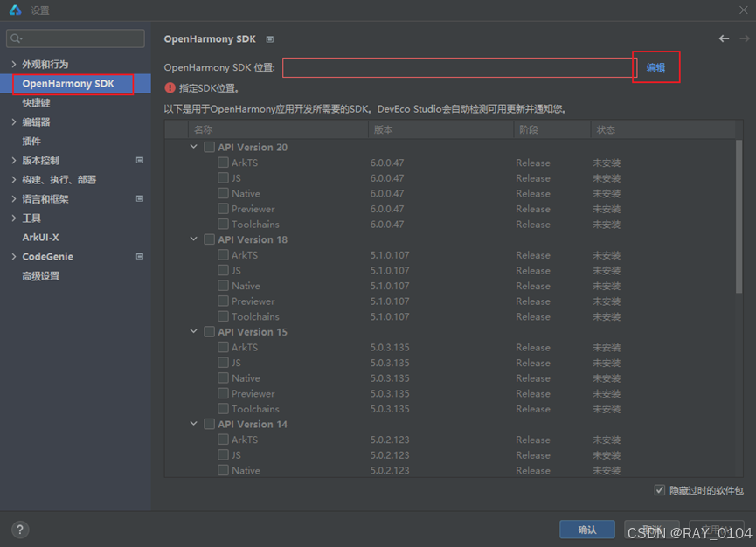This screenshot has width=756, height=547.
Task: Click the red error icon beside 指定SDK位置
Action: tap(170, 87)
